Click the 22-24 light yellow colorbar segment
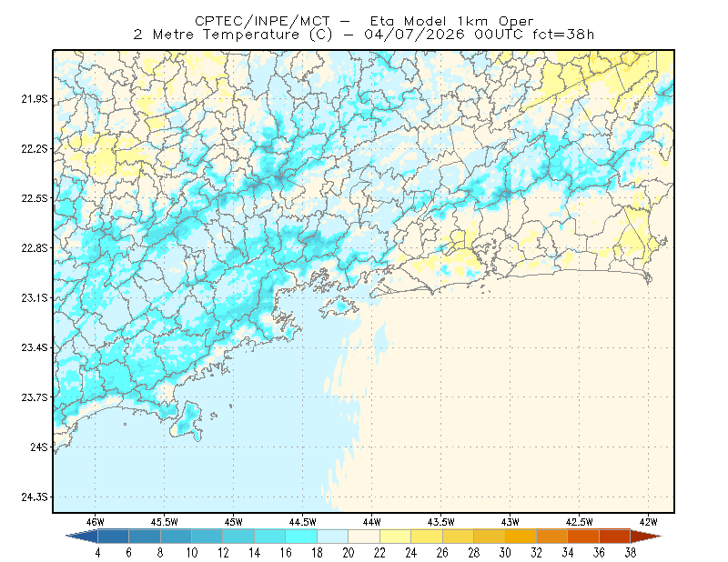 pyautogui.click(x=396, y=536)
